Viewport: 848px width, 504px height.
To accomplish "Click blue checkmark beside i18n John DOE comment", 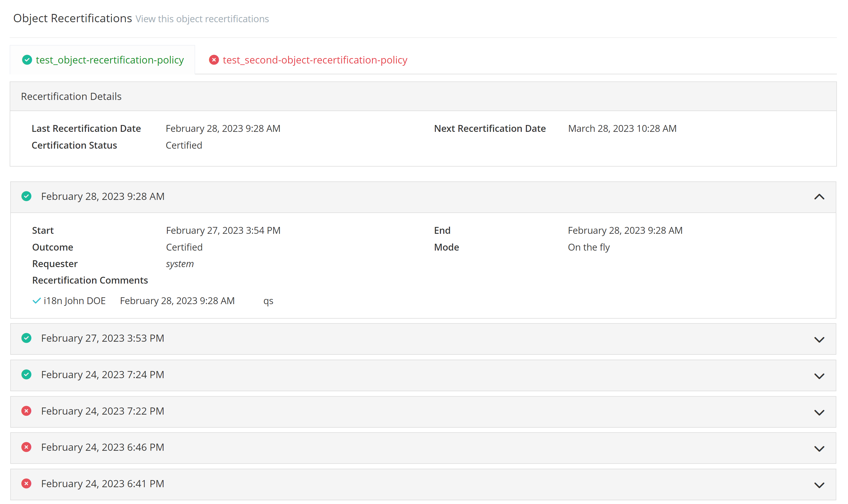I will (x=36, y=301).
